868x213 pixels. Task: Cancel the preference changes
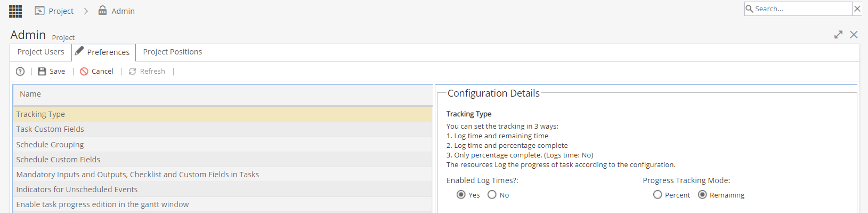tap(96, 72)
